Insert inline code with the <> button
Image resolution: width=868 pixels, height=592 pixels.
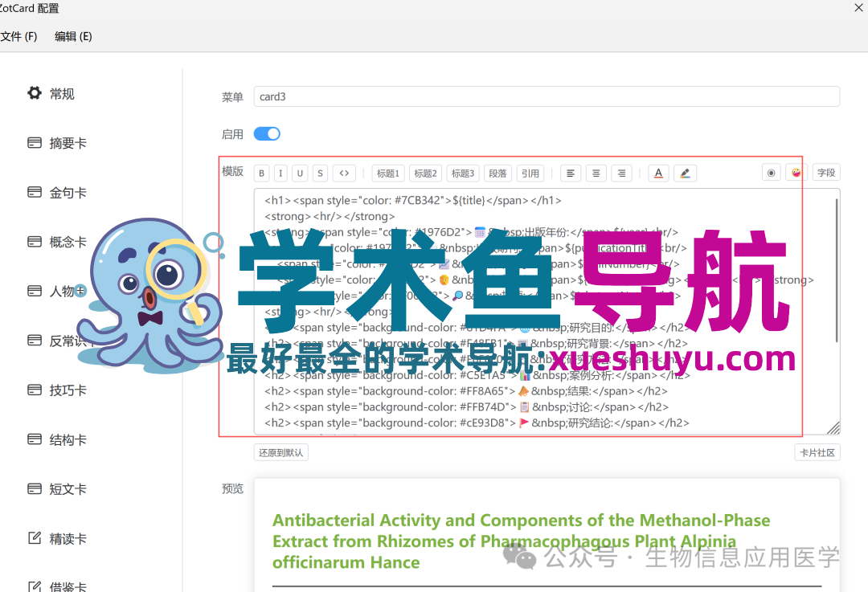pyautogui.click(x=344, y=174)
